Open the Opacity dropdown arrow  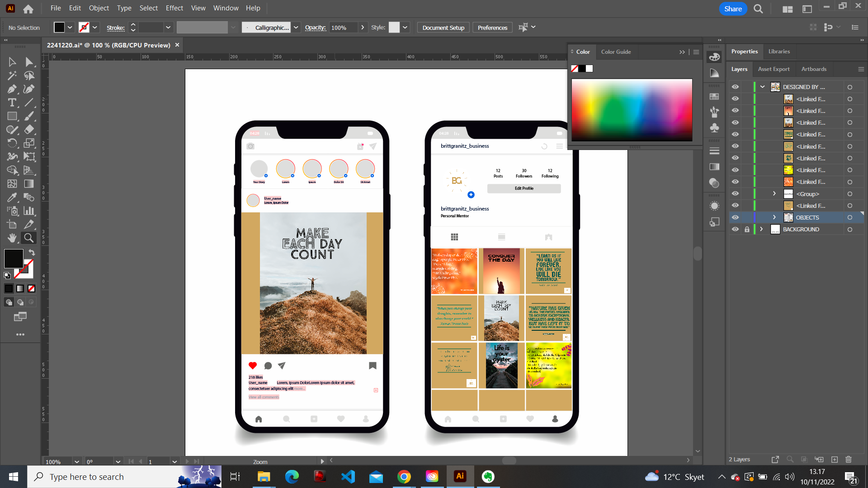click(363, 28)
